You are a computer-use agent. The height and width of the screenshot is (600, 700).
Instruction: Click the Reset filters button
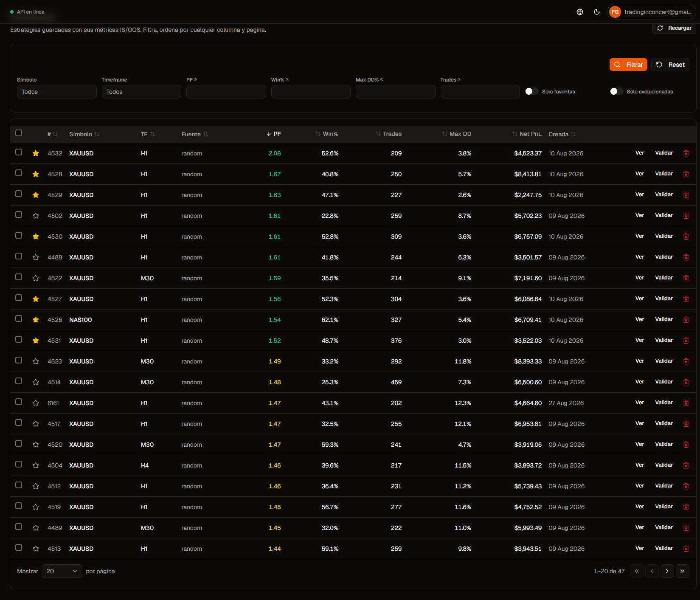[x=670, y=65]
